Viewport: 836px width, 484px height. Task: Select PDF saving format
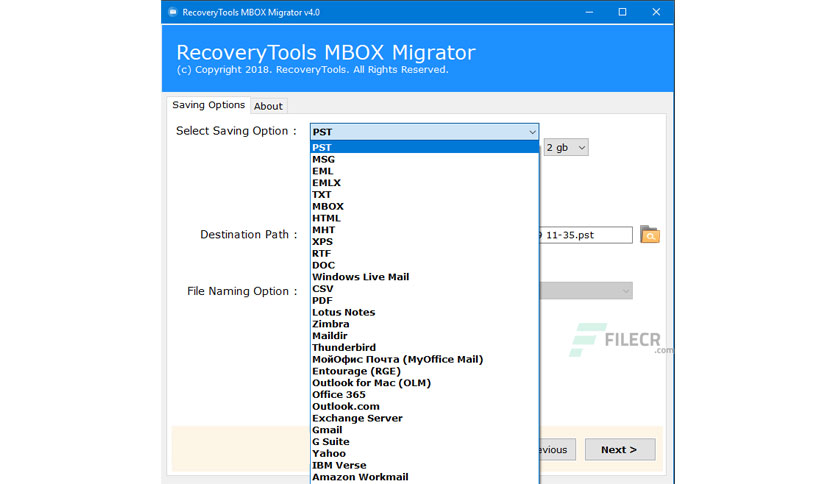coord(424,300)
